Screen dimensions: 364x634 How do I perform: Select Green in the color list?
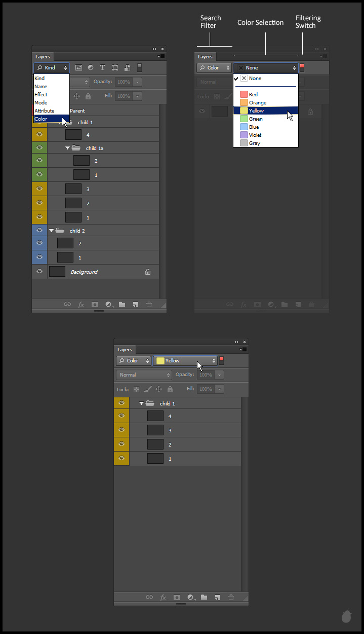click(256, 119)
